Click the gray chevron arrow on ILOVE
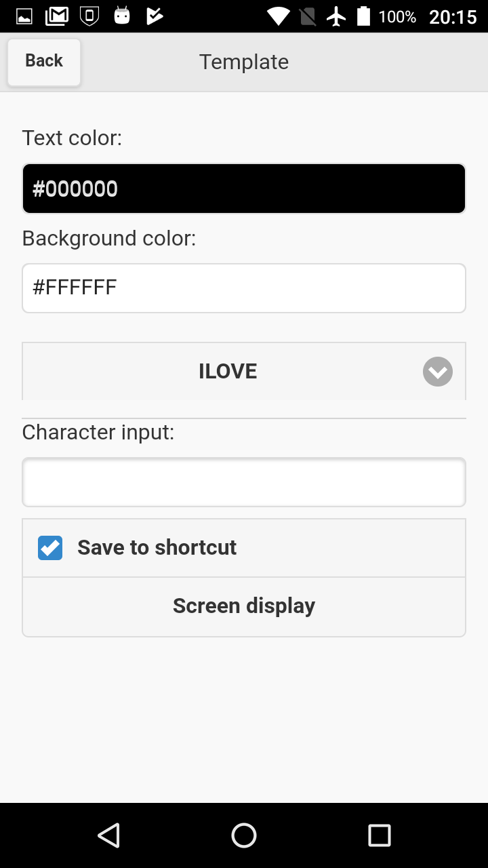Image resolution: width=488 pixels, height=868 pixels. [438, 372]
